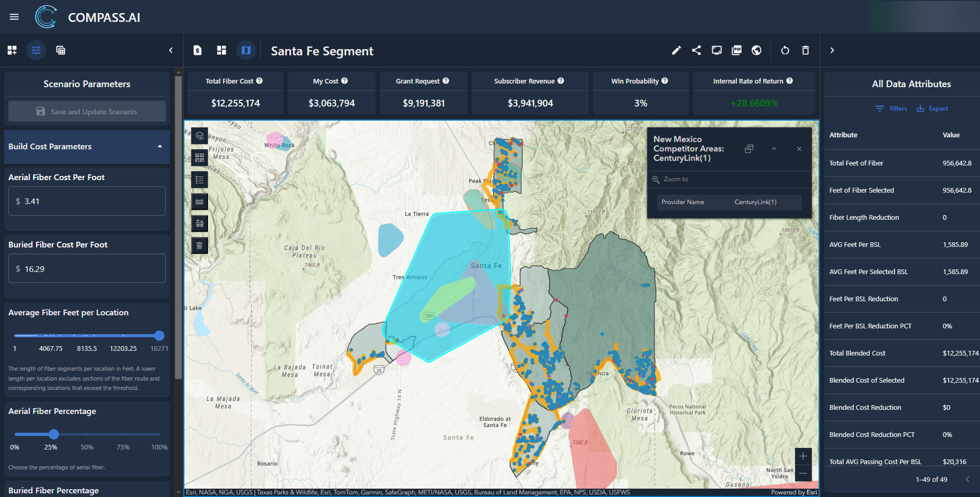Click Save and Update Scenario
980x497 pixels.
click(87, 112)
